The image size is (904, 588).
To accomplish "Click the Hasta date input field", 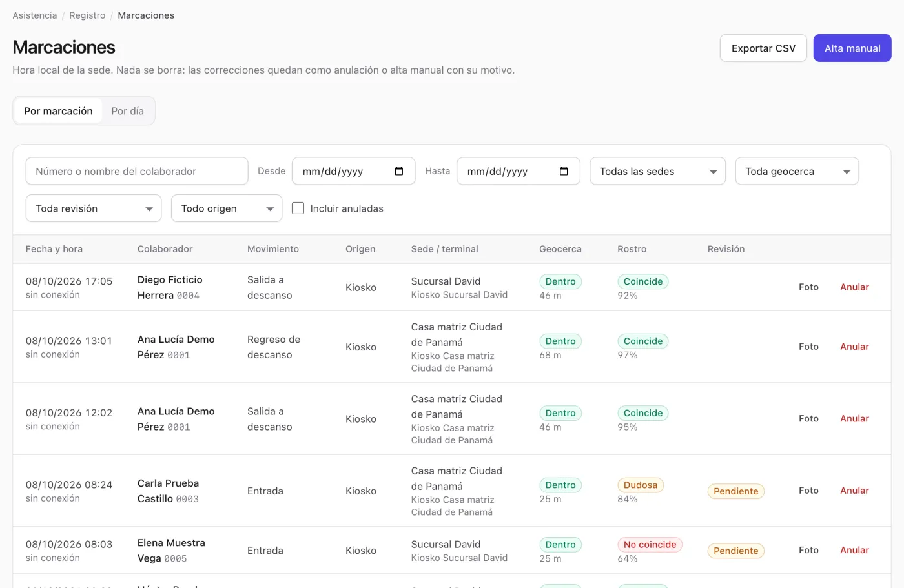I will pos(519,171).
